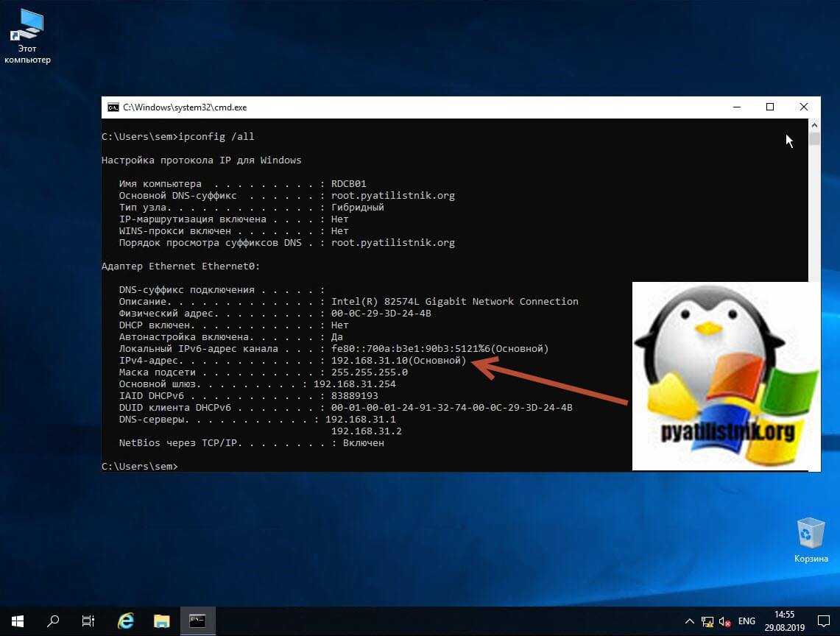This screenshot has width=840, height=636.
Task: Launch Internet Explorer from the taskbar
Action: click(x=126, y=621)
